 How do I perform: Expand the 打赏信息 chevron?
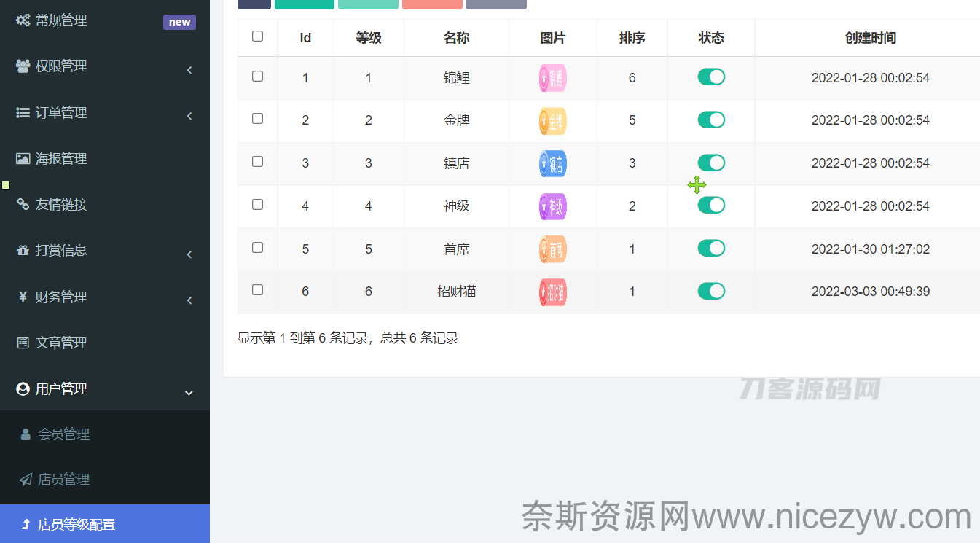pos(189,254)
